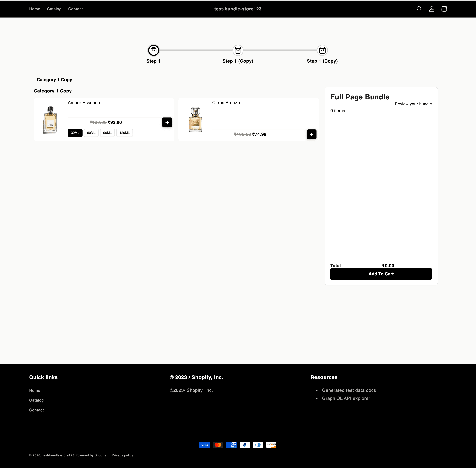Click the footer test-bundle-store123 copyright link
The image size is (476, 468).
coord(58,455)
